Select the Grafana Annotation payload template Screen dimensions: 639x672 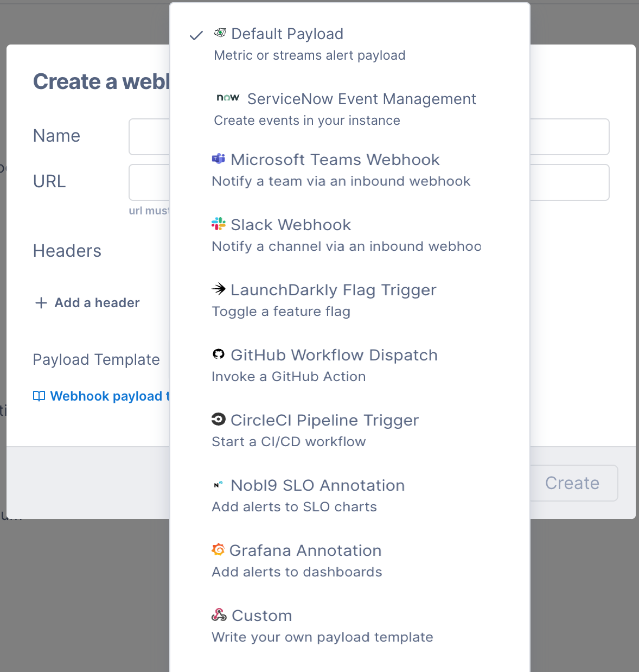tap(306, 550)
